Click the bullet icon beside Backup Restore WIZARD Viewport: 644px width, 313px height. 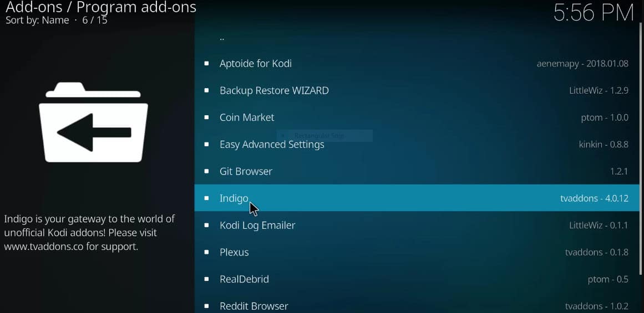206,90
